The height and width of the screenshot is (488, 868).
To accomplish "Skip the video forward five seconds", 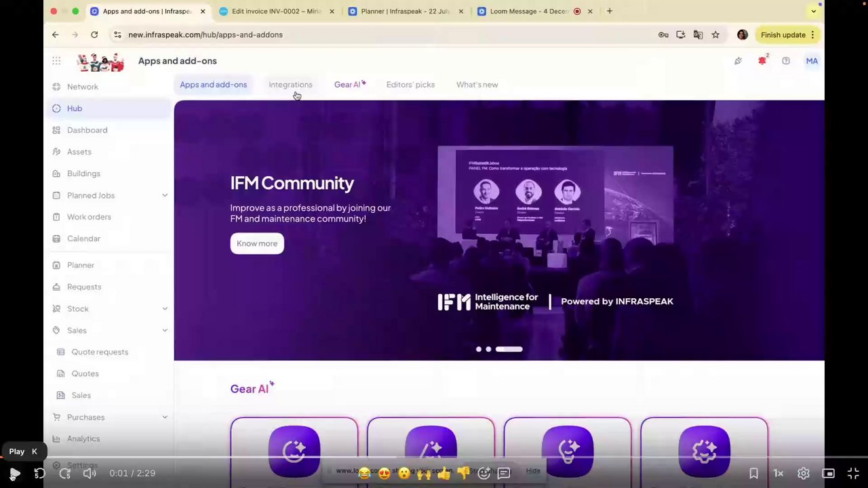I will pos(65,473).
